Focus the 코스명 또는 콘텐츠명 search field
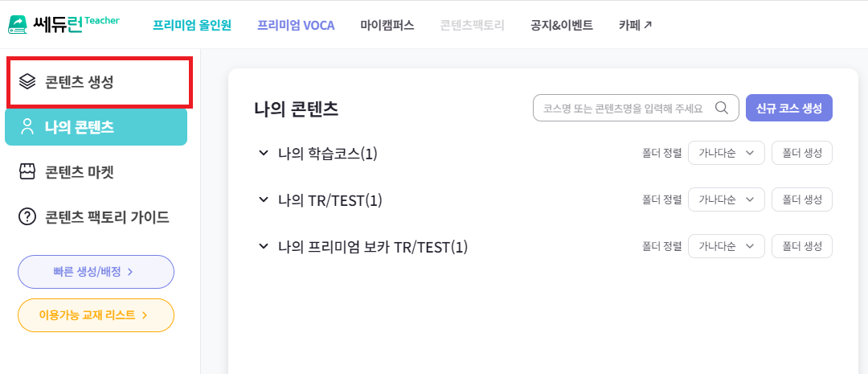The image size is (868, 374). click(x=623, y=108)
